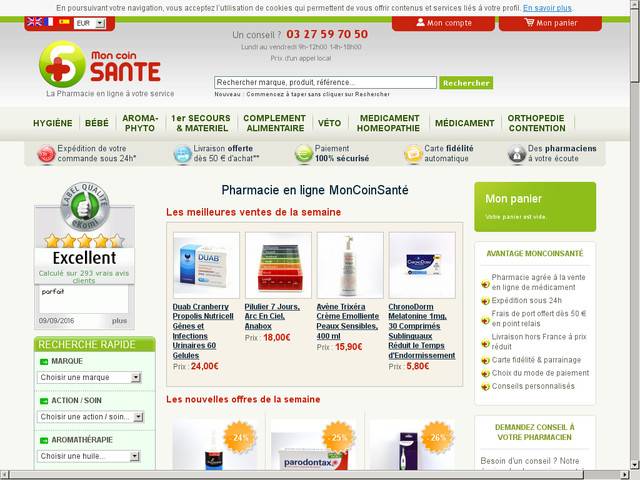Open the AROMA-PHYTO menu

(x=140, y=123)
